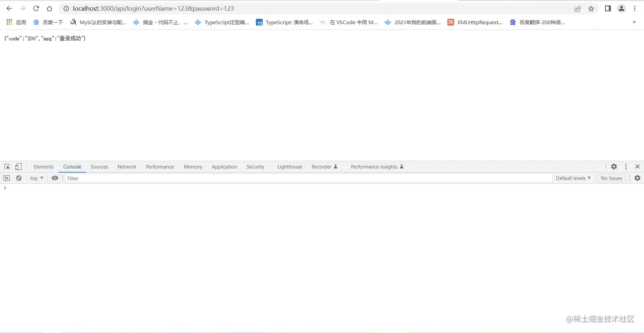Show more bookmarks overflow chevron
The width and height of the screenshot is (644, 333).
point(635,22)
